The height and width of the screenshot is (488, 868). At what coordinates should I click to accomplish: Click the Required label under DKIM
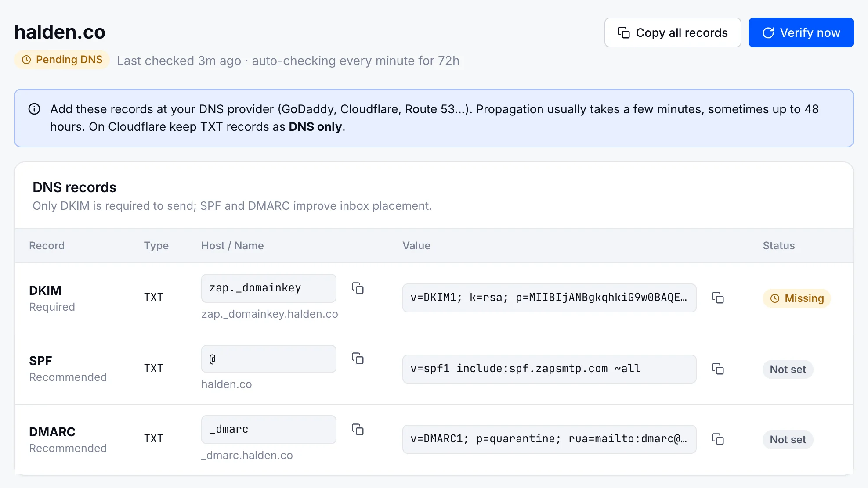[52, 307]
